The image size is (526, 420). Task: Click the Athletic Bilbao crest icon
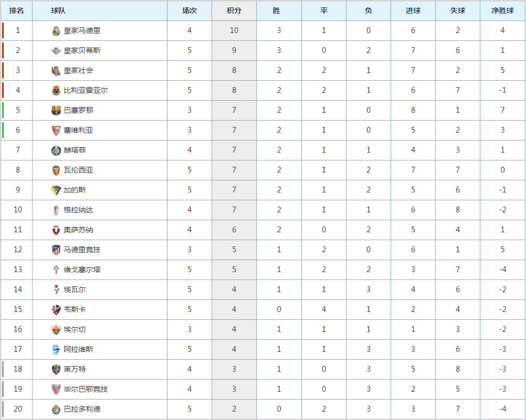[x=56, y=390]
